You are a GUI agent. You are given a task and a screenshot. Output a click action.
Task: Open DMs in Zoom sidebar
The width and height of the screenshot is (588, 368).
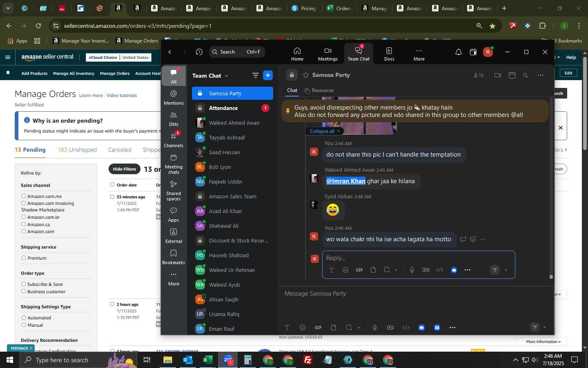[174, 119]
